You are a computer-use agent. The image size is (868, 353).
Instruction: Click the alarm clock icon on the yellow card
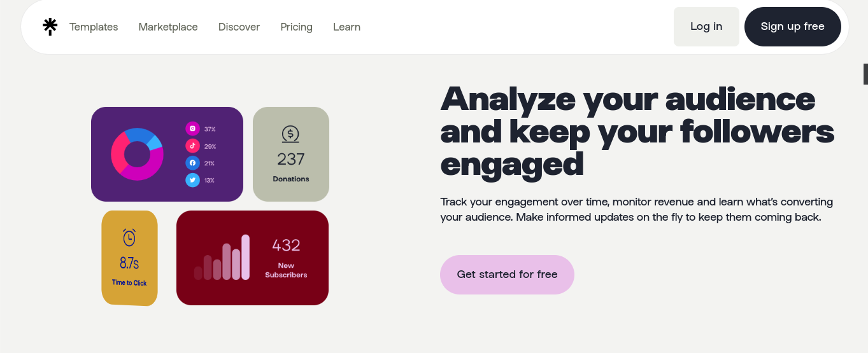(129, 237)
